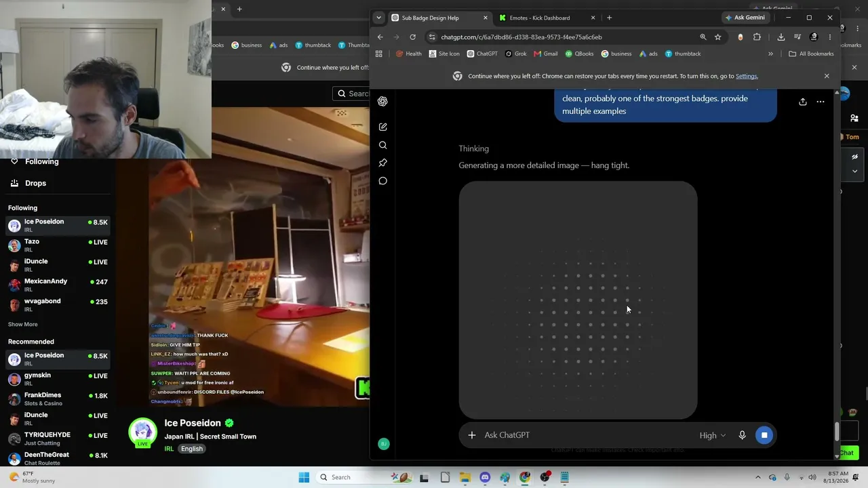Show hidden system tray icons
Screen dimensions: 868x488
[x=757, y=477]
